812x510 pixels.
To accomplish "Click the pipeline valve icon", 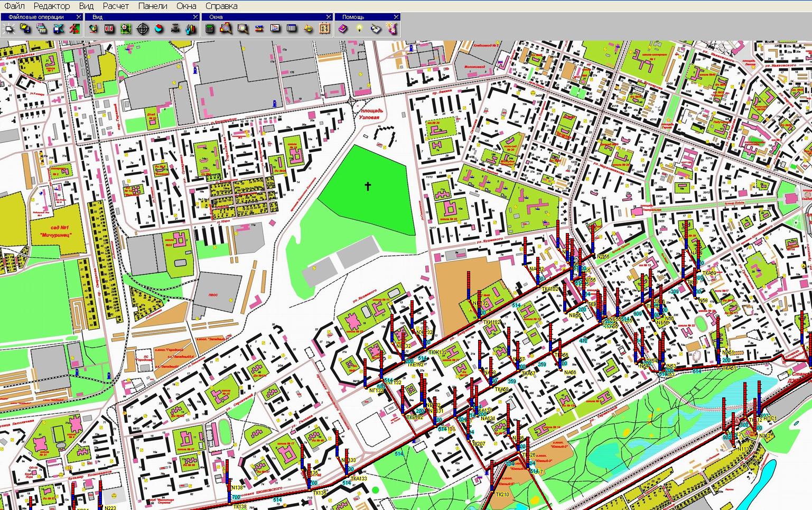I will 175,29.
